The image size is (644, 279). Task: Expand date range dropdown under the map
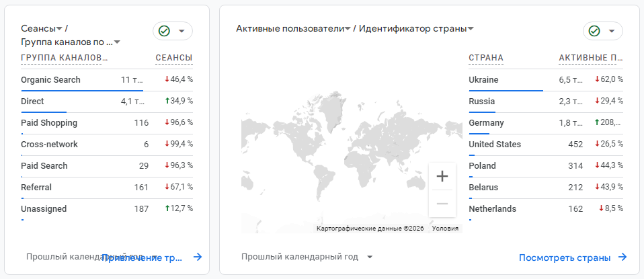pyautogui.click(x=370, y=257)
